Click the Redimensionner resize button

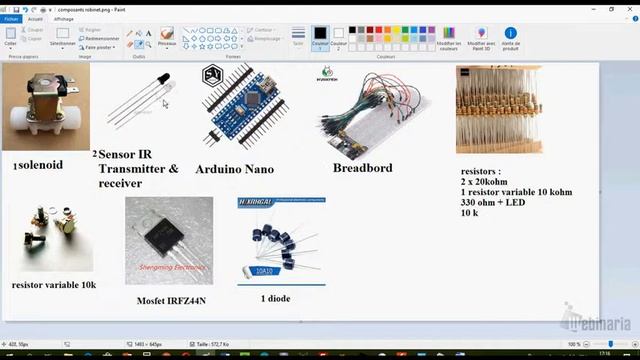pyautogui.click(x=99, y=38)
